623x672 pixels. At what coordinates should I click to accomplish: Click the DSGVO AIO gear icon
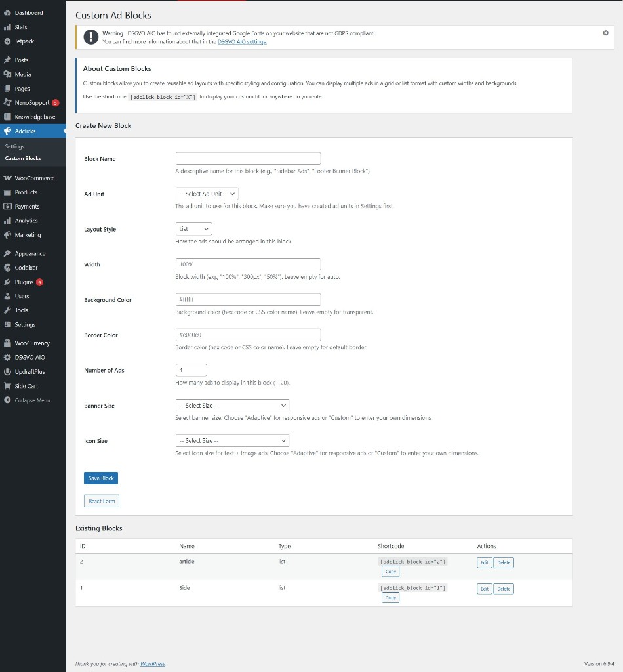point(7,357)
